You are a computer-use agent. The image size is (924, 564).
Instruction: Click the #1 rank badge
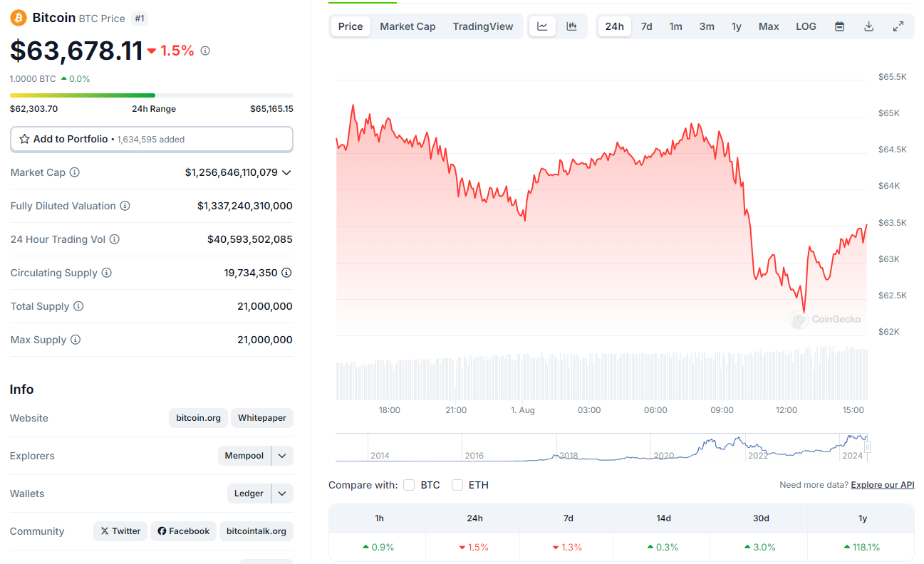pos(140,19)
